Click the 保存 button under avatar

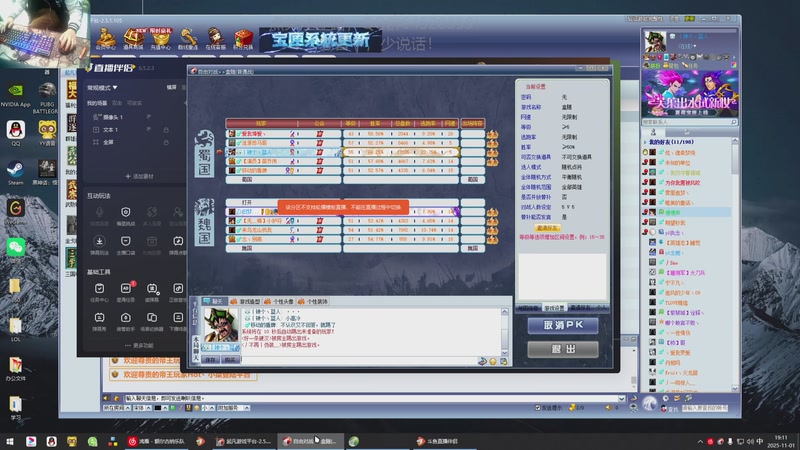click(x=210, y=360)
